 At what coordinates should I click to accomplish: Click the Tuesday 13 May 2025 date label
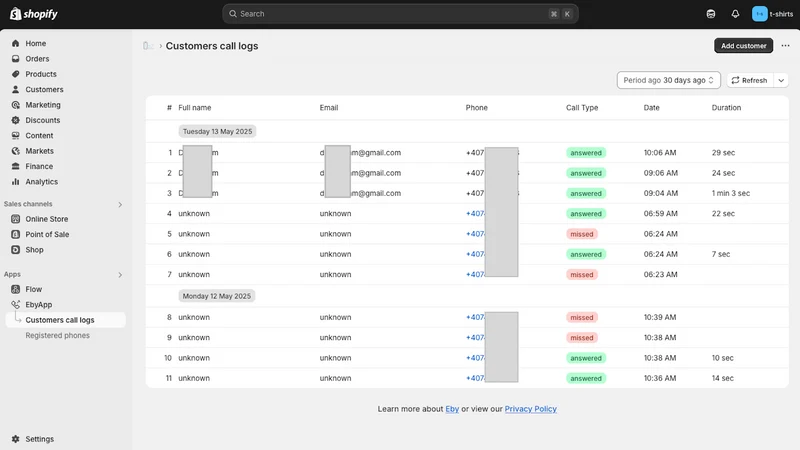[217, 131]
